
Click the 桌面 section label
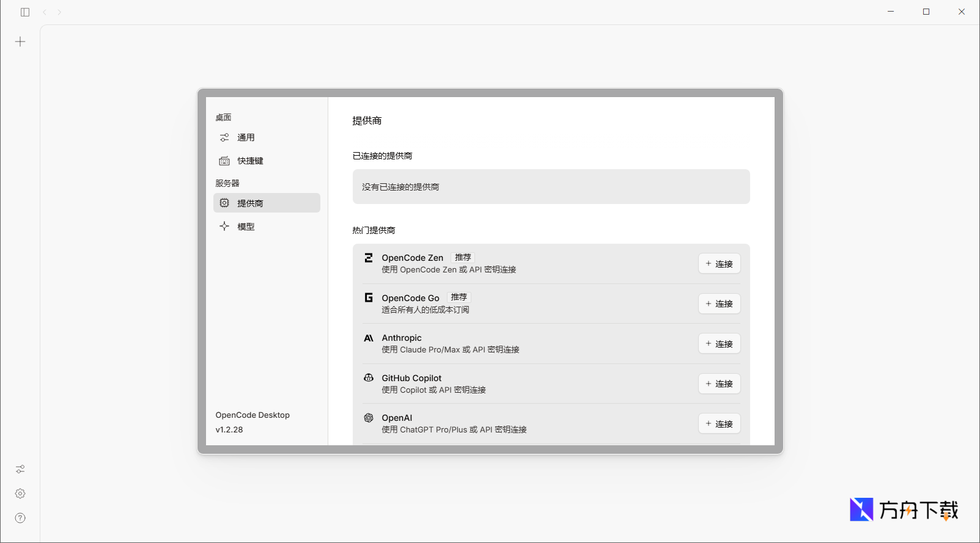pyautogui.click(x=223, y=117)
